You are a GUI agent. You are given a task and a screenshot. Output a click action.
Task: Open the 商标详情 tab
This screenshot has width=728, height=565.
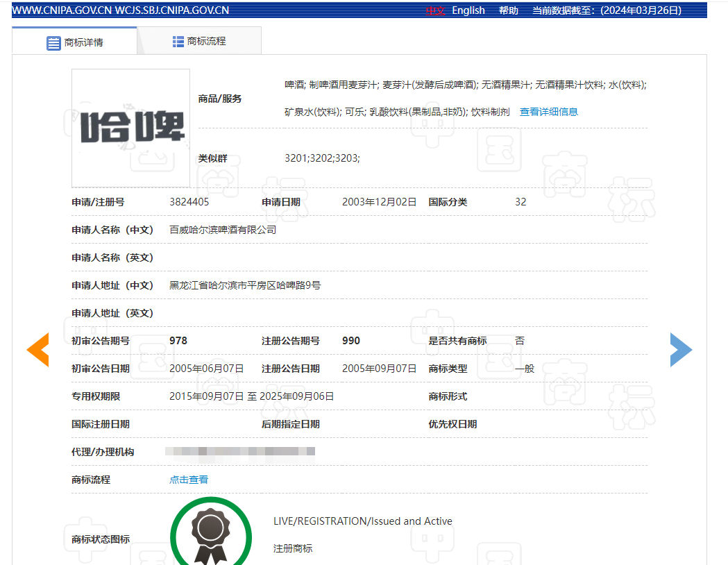[x=74, y=41]
